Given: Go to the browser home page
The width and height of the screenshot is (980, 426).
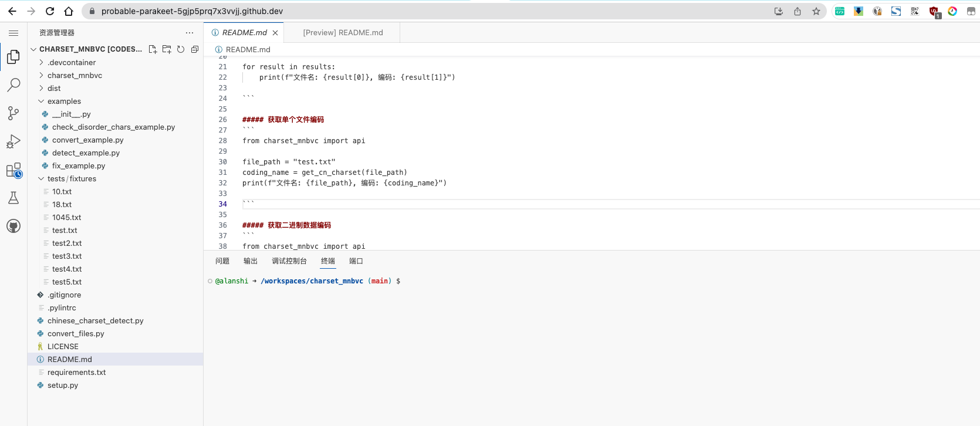Looking at the screenshot, I should [69, 11].
